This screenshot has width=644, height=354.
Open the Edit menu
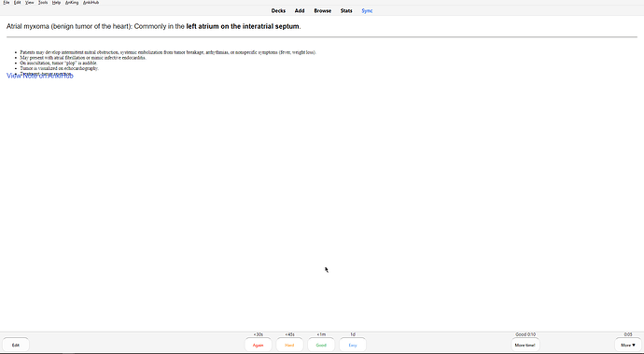click(x=17, y=3)
